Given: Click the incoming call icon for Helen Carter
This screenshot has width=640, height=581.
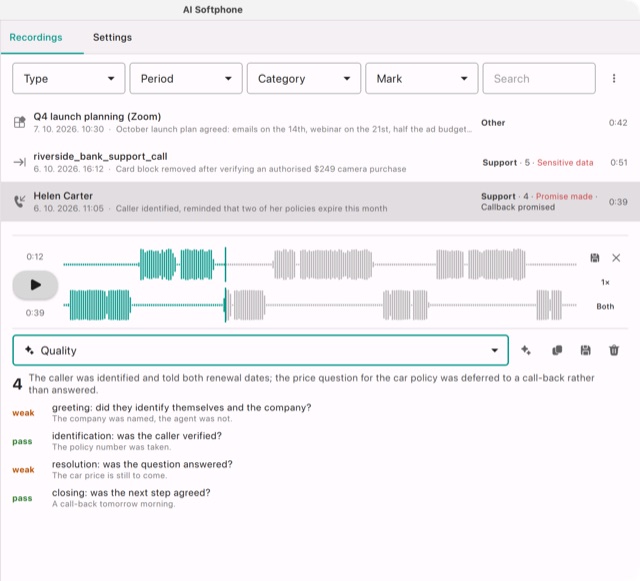Looking at the screenshot, I should coord(19,201).
